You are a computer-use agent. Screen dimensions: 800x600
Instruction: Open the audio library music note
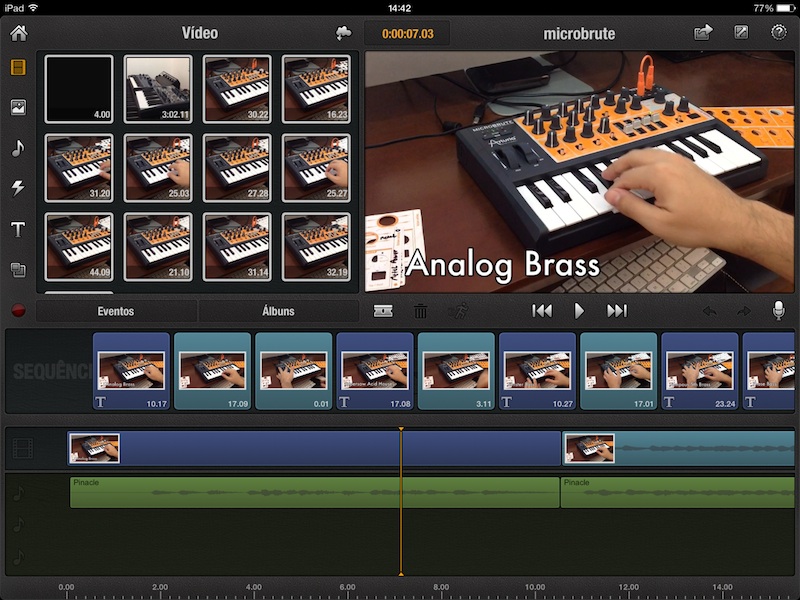(18, 148)
